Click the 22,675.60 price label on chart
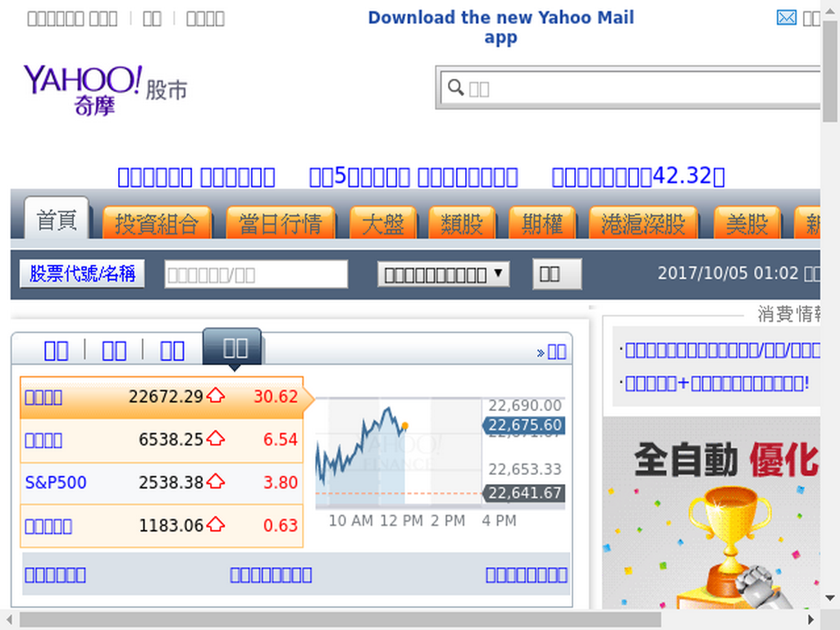The image size is (840, 630). (x=524, y=426)
